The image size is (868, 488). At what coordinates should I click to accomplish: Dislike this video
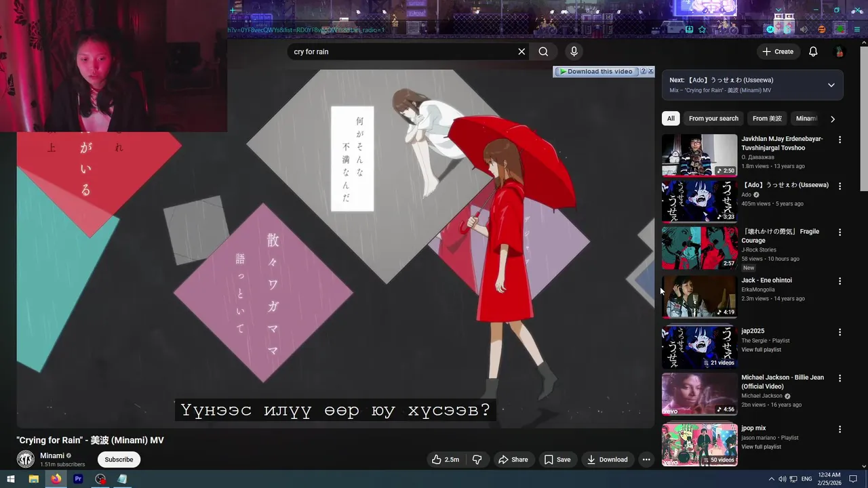tap(477, 460)
